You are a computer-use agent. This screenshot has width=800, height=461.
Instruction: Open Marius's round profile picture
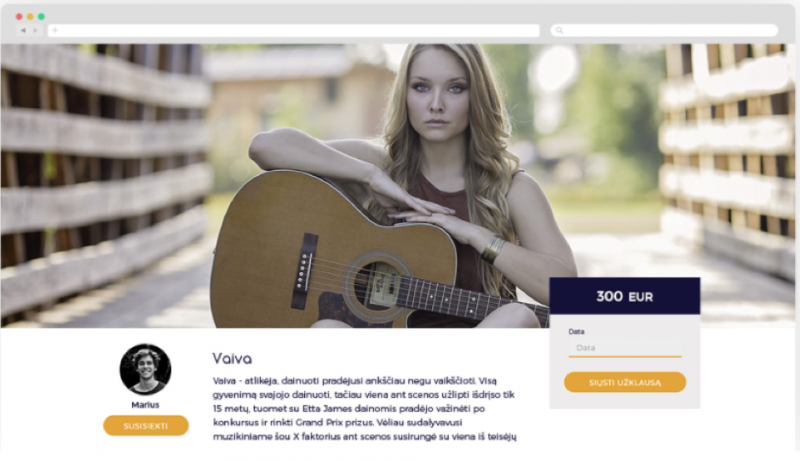[145, 369]
